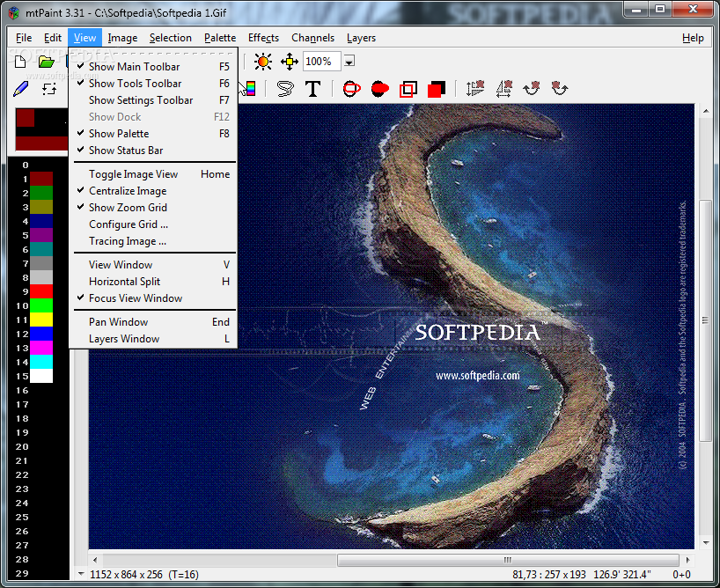Click the outline selection rectangle icon
Image resolution: width=720 pixels, height=588 pixels.
point(408,89)
